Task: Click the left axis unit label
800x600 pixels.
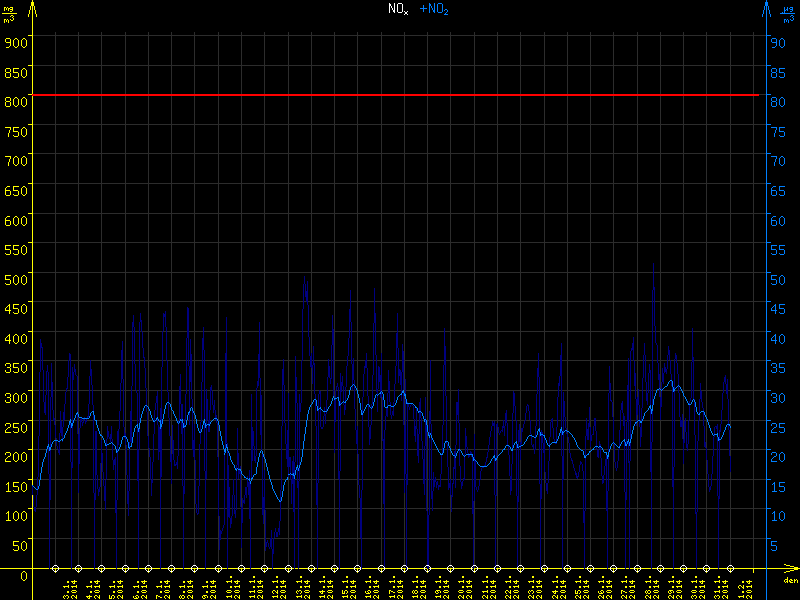Action: pos(9,13)
